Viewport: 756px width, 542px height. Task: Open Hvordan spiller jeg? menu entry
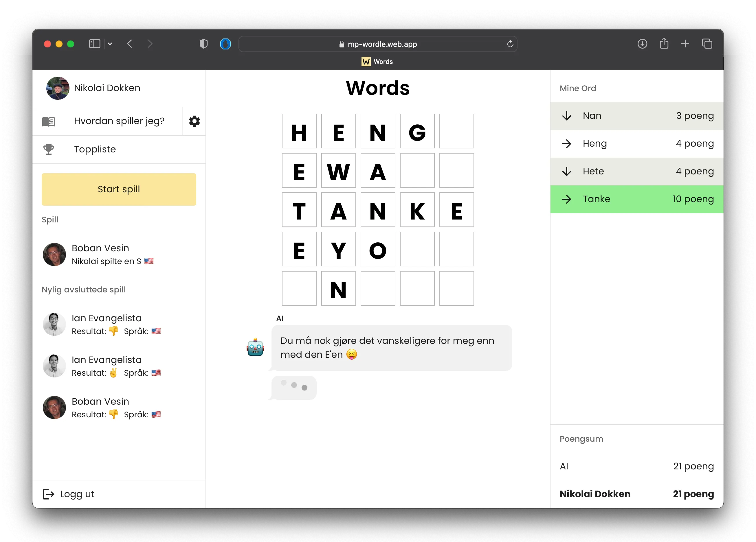click(119, 121)
